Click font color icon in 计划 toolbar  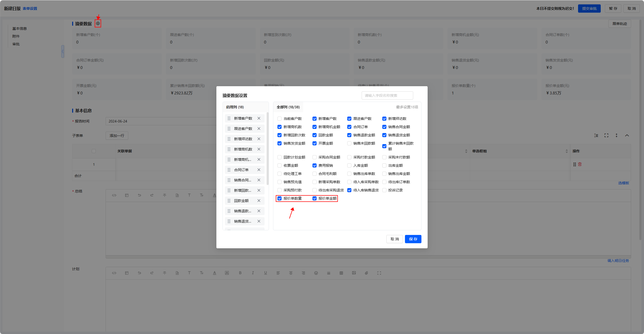(215, 273)
